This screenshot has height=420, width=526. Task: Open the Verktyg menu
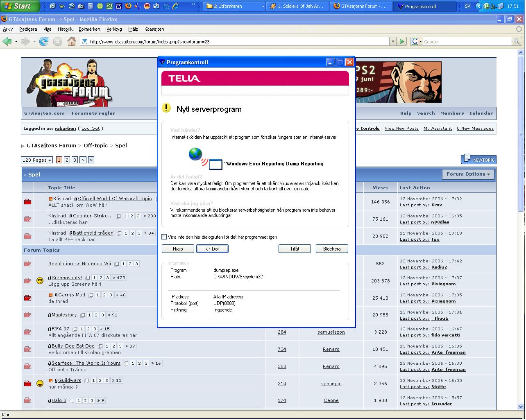[x=114, y=29]
